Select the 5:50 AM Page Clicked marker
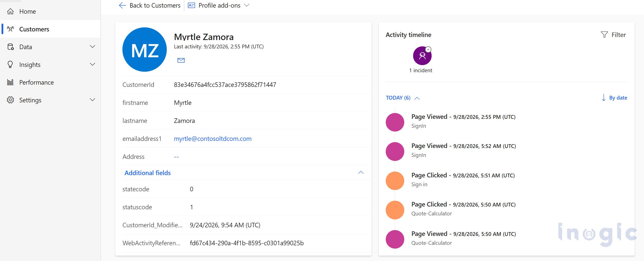Screen dimensions: 644x261 [395, 210]
